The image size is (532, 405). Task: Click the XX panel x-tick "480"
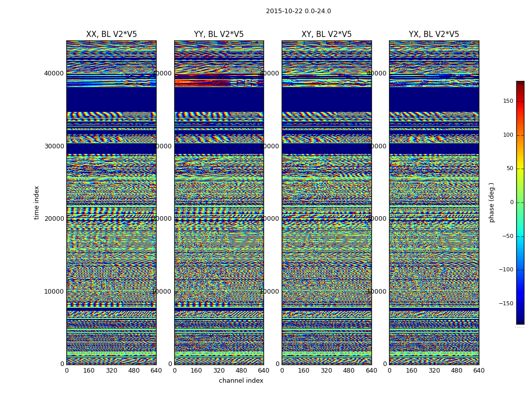pos(134,371)
